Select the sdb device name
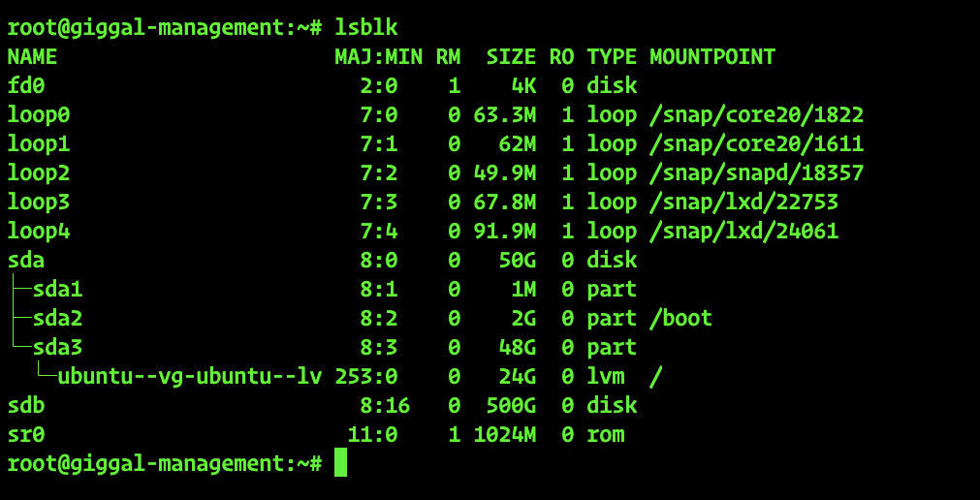 tap(25, 406)
